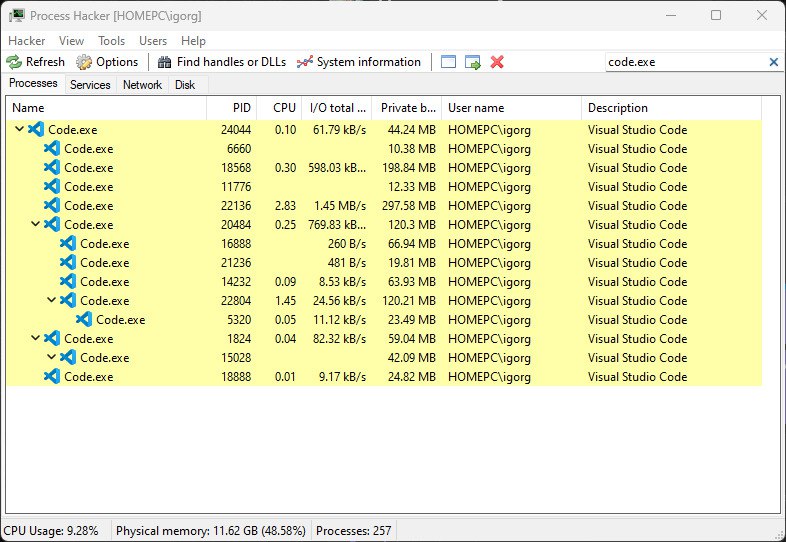Click the 12.33 MB private bytes cell
Image resolution: width=786 pixels, height=542 pixels.
tap(412, 187)
